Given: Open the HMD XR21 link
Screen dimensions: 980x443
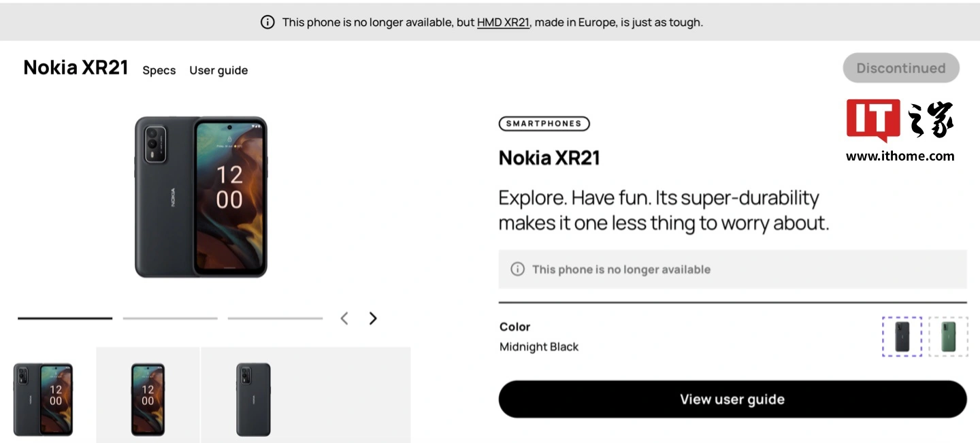Looking at the screenshot, I should click(x=503, y=22).
